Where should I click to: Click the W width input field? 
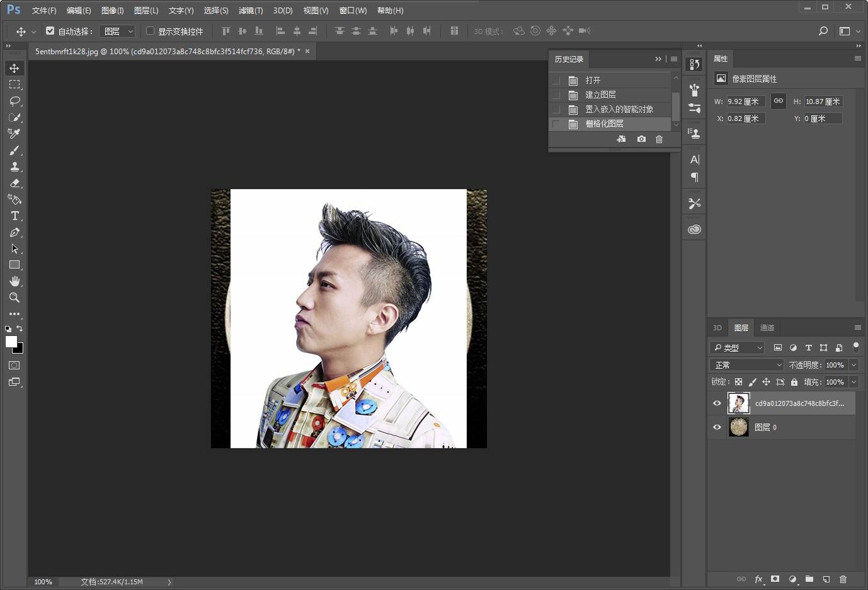[746, 101]
